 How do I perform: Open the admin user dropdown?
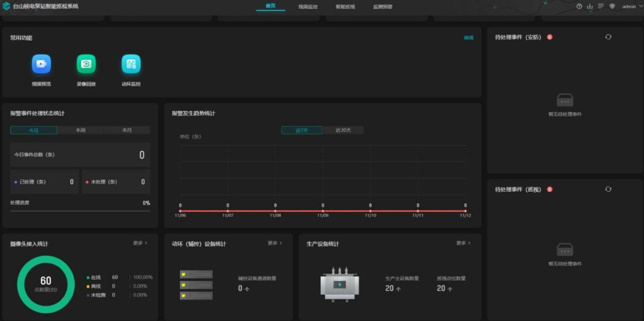pyautogui.click(x=631, y=7)
